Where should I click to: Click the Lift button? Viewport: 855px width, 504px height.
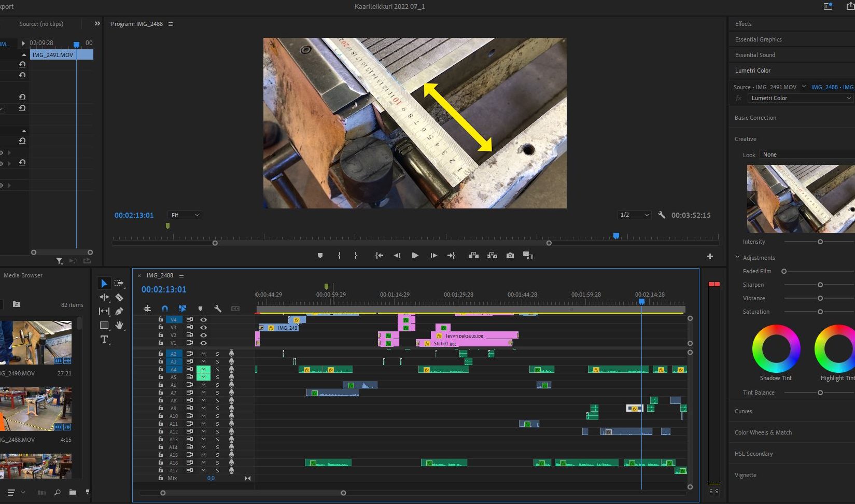473,256
